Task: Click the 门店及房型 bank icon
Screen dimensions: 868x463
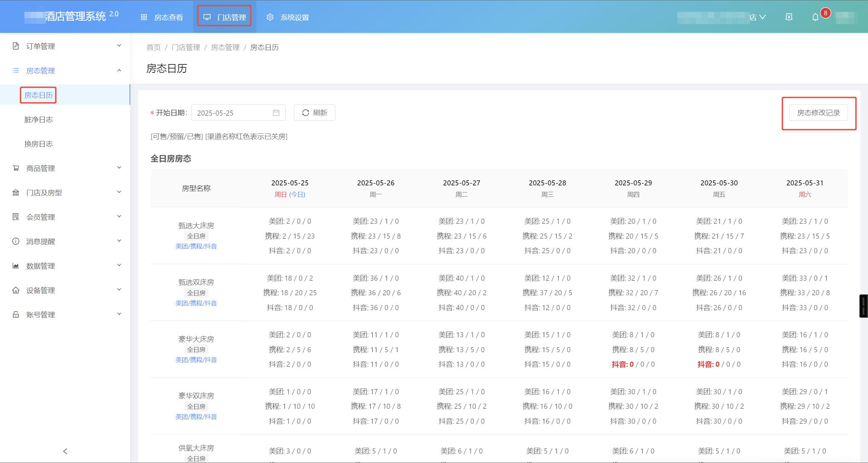Action: tap(16, 192)
